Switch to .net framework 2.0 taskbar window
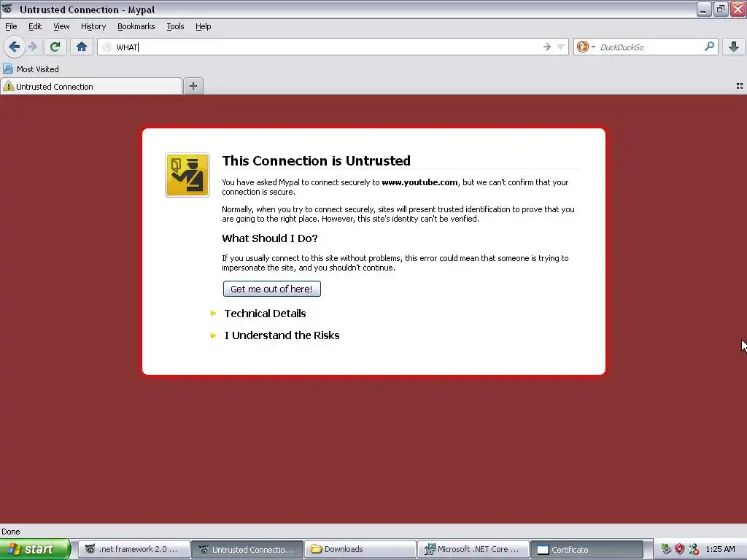Screen dimensions: 747x560 (x=134, y=549)
